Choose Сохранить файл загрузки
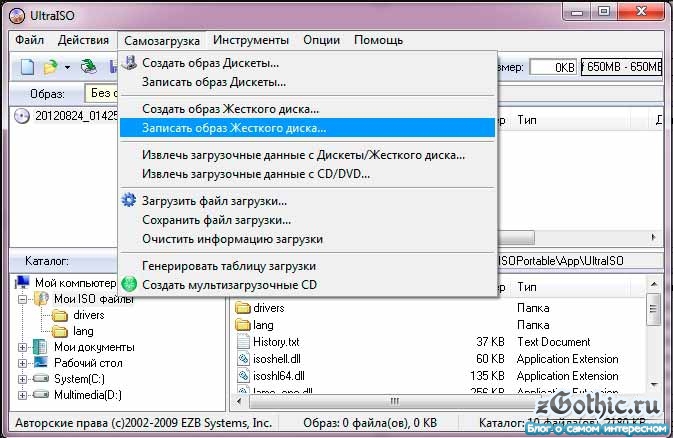Screen dimensions: 673x438 point(307,220)
